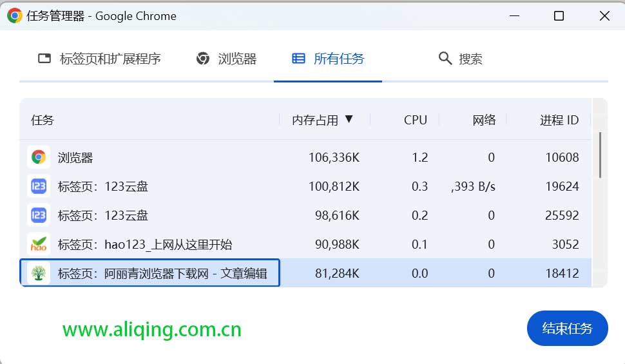Click process ID 18412
This screenshot has height=364, width=625.
tap(562, 274)
